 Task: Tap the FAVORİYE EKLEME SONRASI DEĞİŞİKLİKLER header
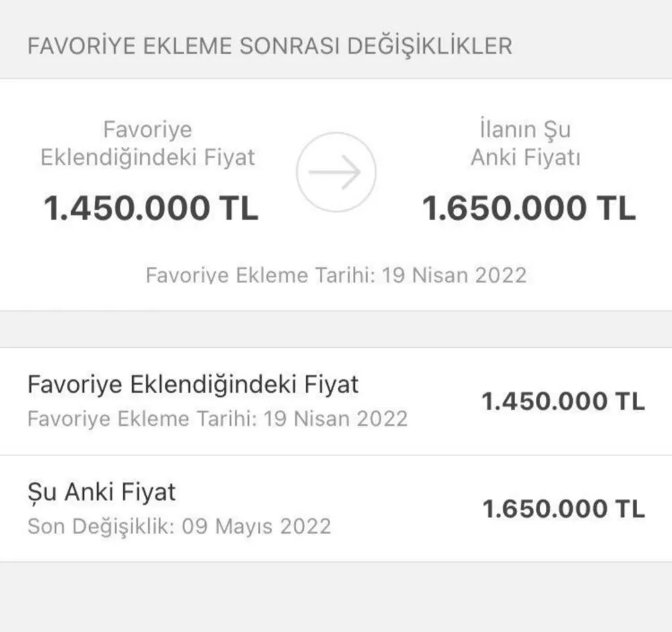[269, 47]
